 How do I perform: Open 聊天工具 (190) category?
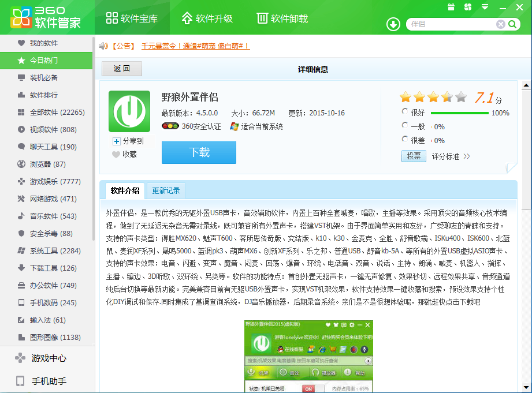tap(46, 147)
